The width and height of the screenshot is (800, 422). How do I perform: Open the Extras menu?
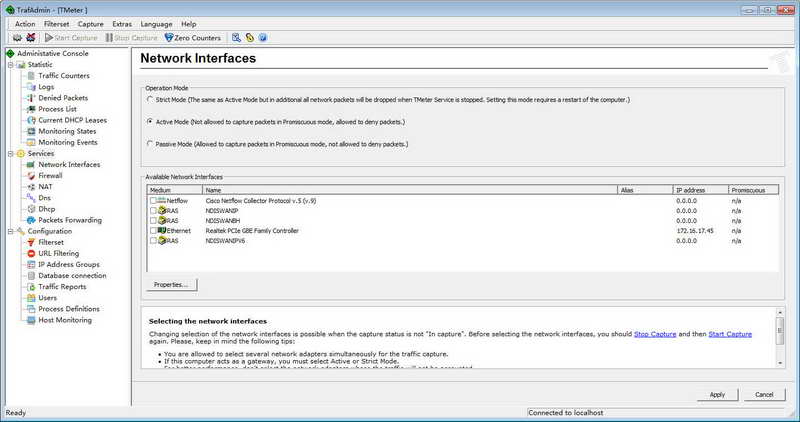tap(122, 24)
